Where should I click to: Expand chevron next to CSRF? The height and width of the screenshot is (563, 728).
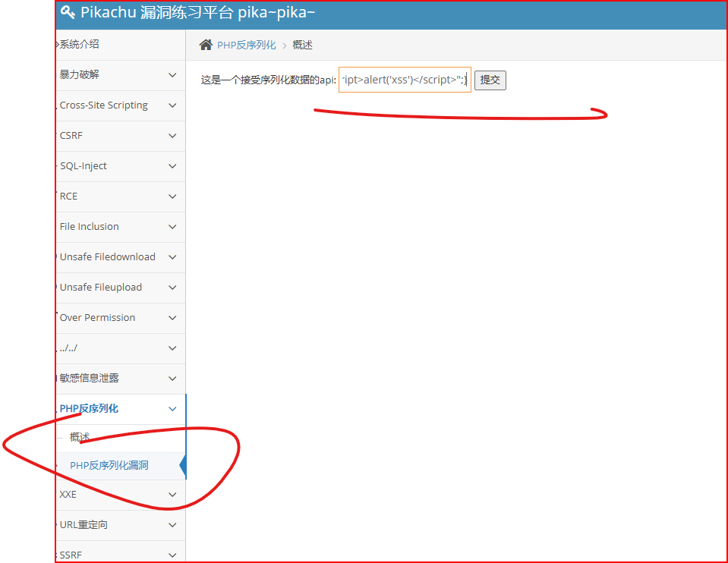[x=172, y=136]
